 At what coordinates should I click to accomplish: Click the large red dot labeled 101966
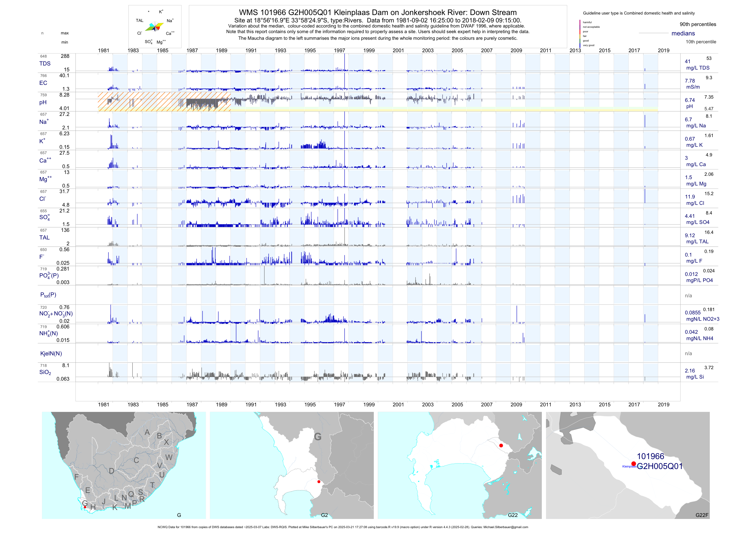tap(634, 463)
